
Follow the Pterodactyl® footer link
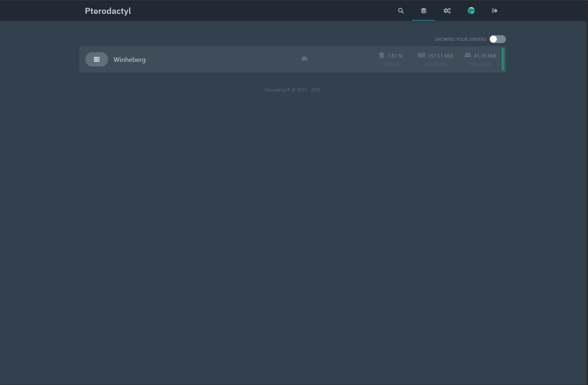point(277,90)
